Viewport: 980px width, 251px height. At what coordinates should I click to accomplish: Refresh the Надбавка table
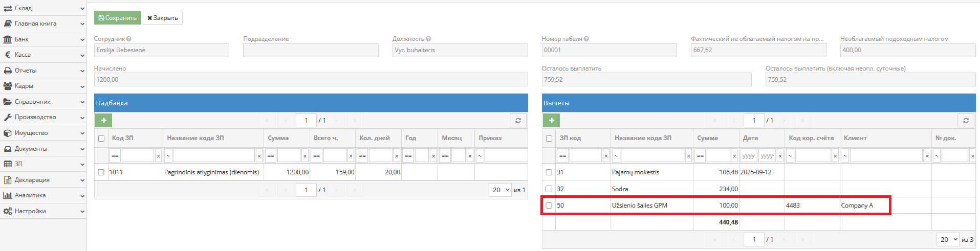518,120
